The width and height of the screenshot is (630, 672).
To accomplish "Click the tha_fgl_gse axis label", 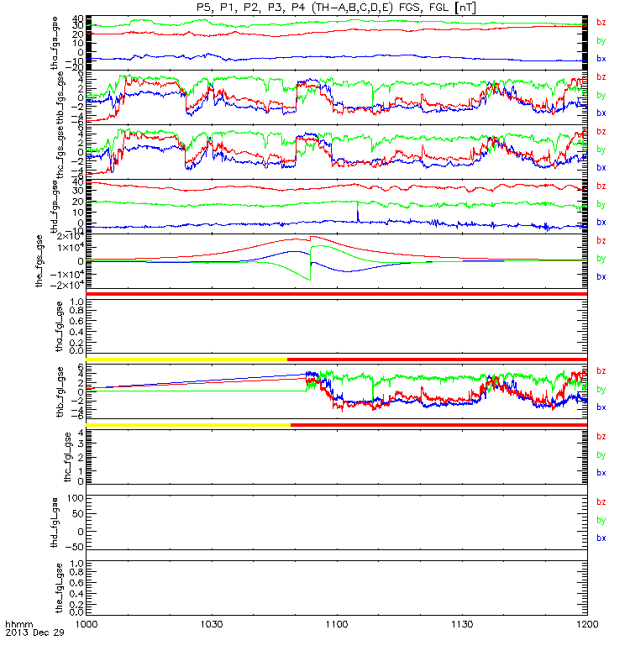I will point(60,327).
